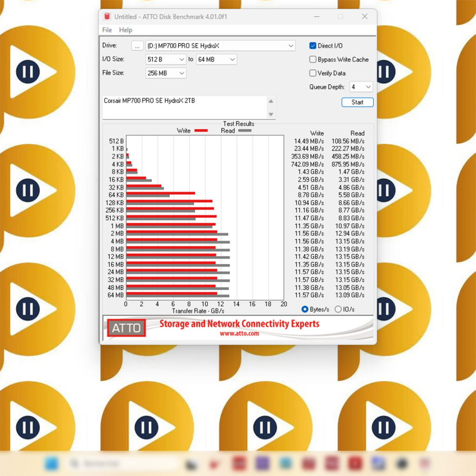Image resolution: width=476 pixels, height=476 pixels.
Task: Click the banner text "Storage and Network Connectivity Experts"
Action: pyautogui.click(x=239, y=324)
